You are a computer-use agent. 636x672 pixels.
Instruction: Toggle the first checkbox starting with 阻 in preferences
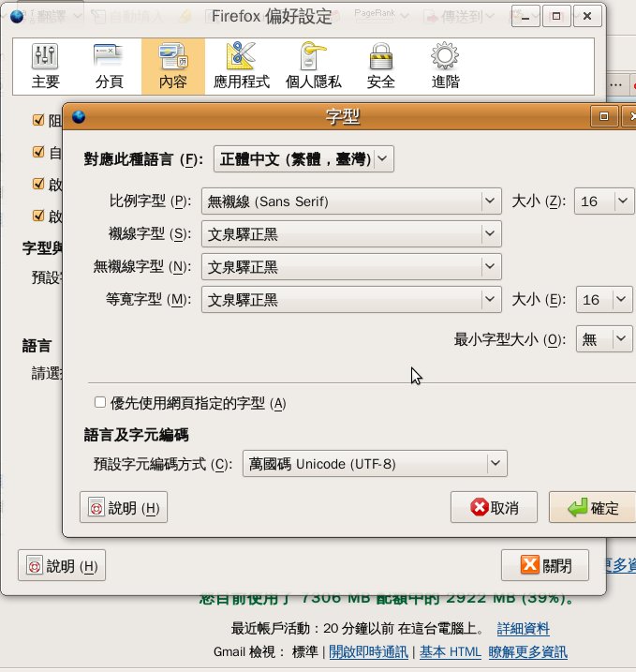38,120
